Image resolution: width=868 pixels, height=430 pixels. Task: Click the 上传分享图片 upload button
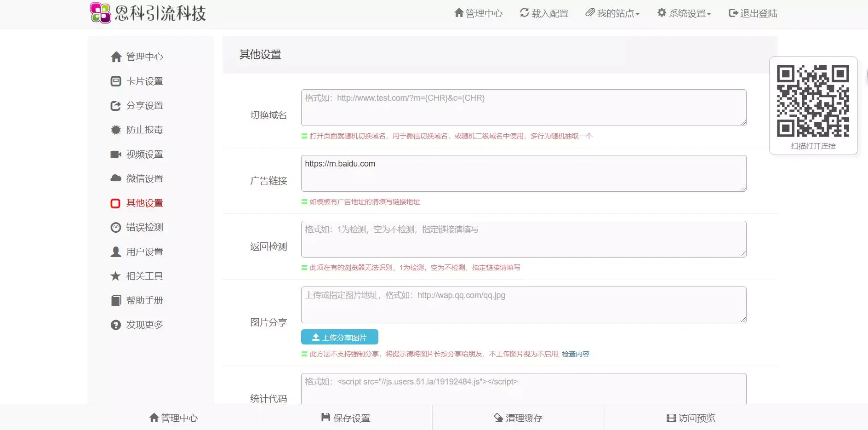340,337
